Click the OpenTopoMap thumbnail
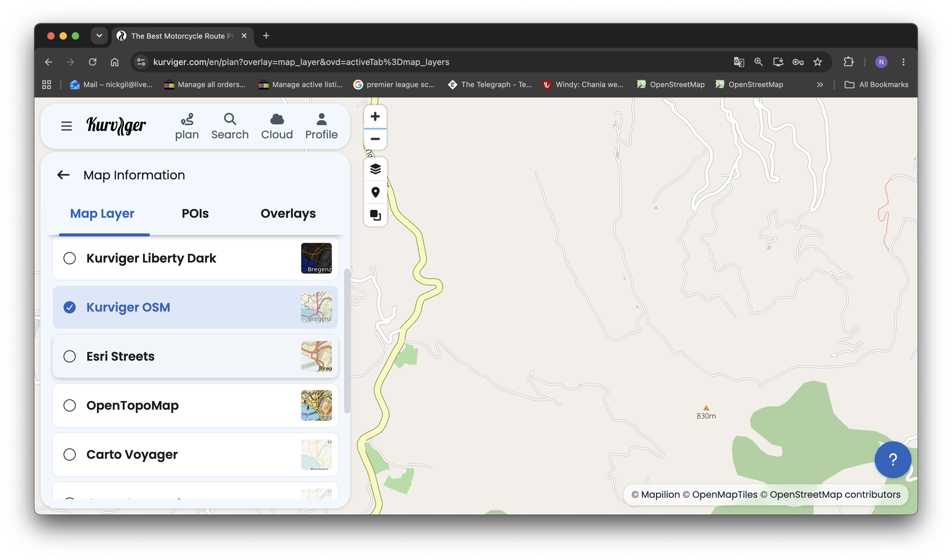 point(317,405)
